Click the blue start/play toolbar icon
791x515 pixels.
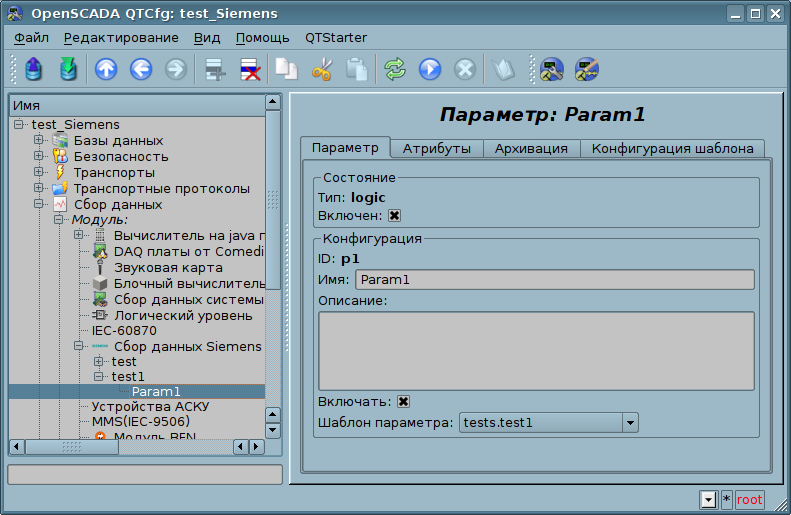[x=430, y=69]
